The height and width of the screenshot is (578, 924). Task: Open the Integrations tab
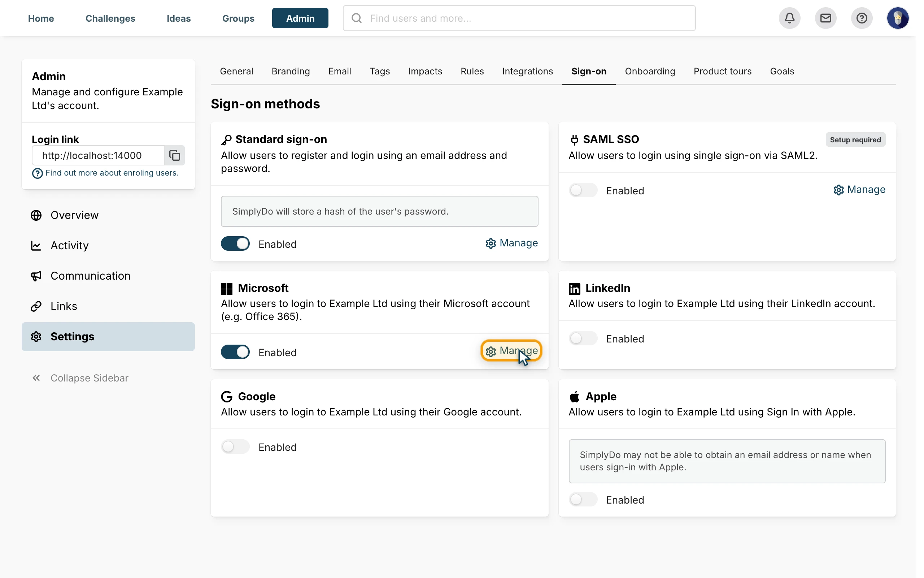(x=527, y=71)
